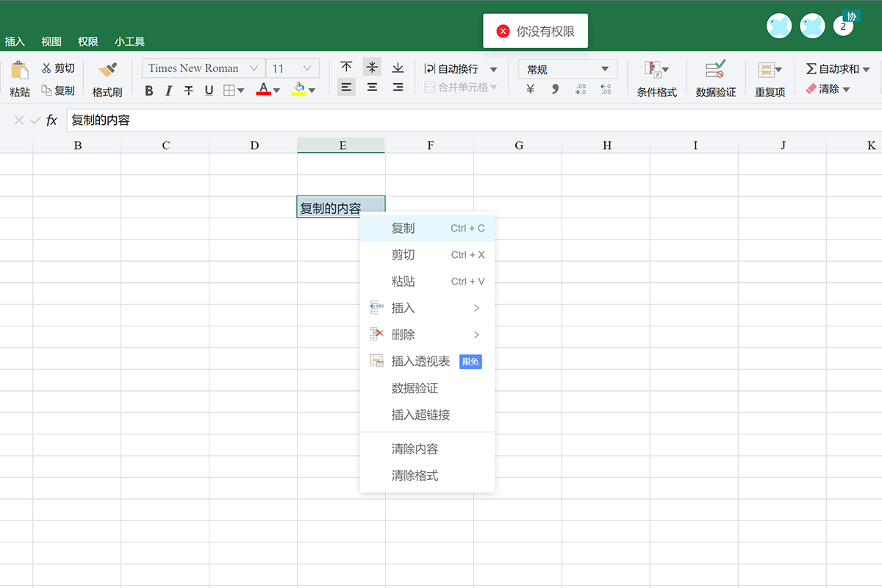The image size is (882, 588).
Task: Align cell content to vertical middle
Action: (372, 67)
